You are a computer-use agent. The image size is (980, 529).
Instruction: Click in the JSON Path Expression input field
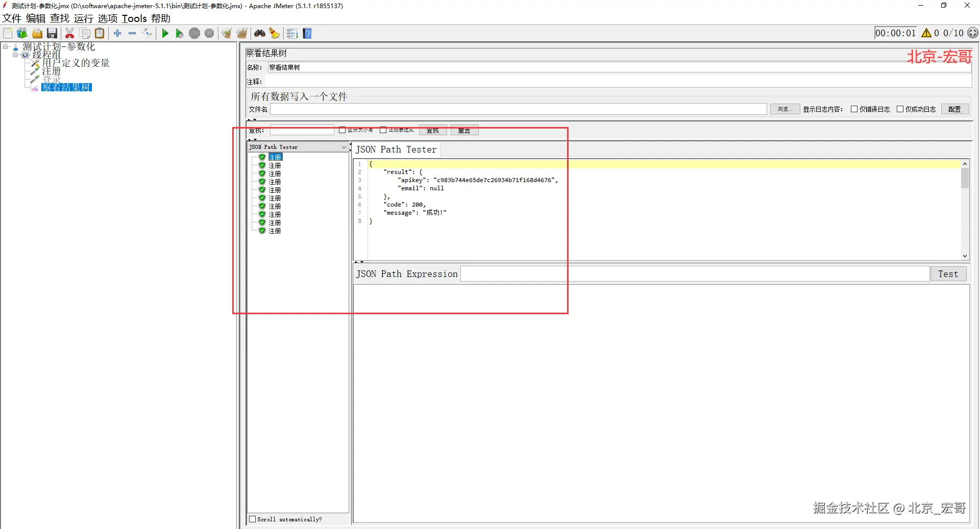click(x=695, y=274)
